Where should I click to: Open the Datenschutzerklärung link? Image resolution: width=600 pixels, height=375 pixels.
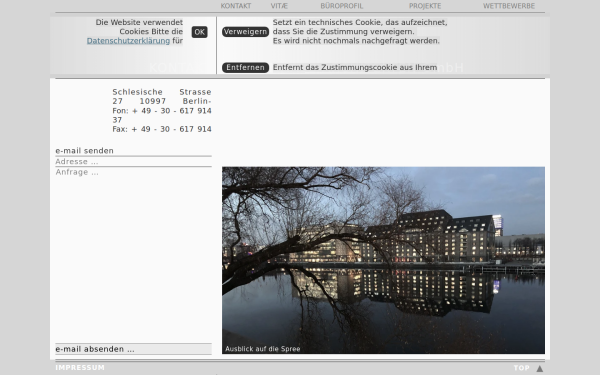pos(128,41)
